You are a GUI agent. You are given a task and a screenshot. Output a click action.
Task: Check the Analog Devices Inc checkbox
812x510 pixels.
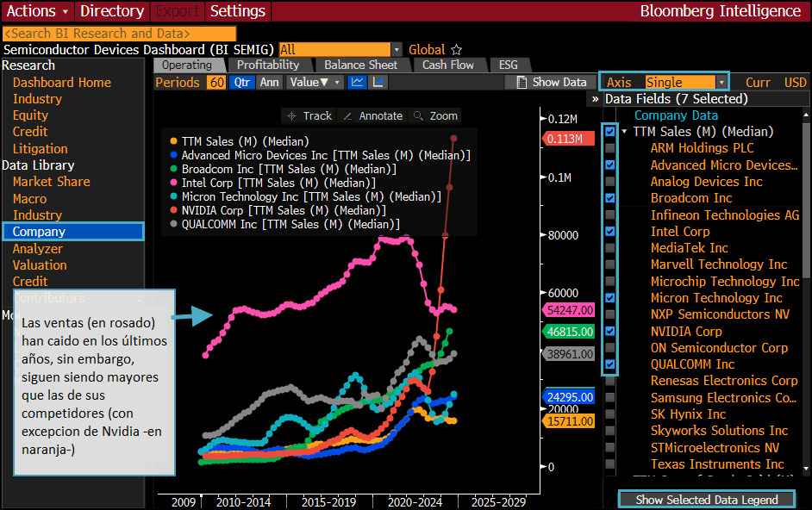pos(610,181)
